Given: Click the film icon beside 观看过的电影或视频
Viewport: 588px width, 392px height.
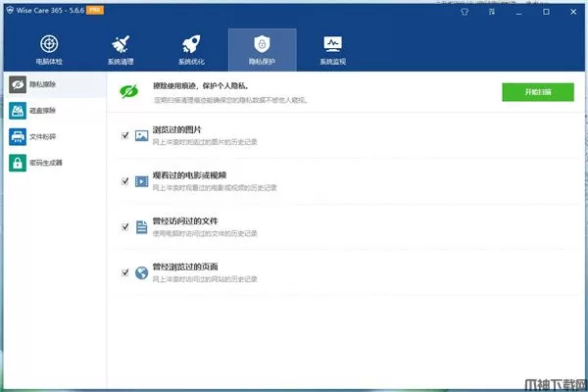Looking at the screenshot, I should 141,181.
